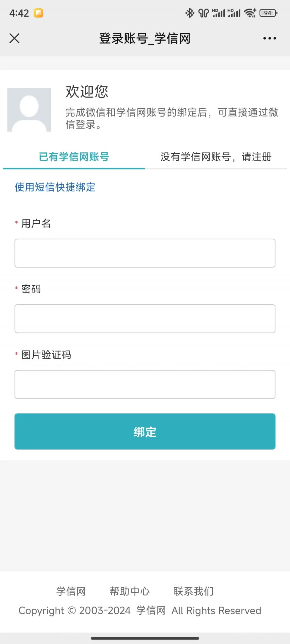Close the 学信网 login page with X
The width and height of the screenshot is (290, 644).
pyautogui.click(x=14, y=38)
